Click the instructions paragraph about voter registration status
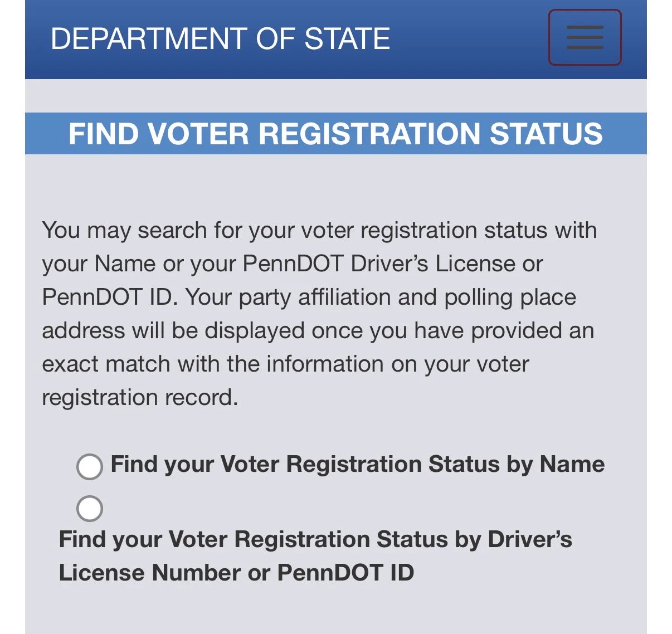This screenshot has width=672, height=634. [x=319, y=314]
